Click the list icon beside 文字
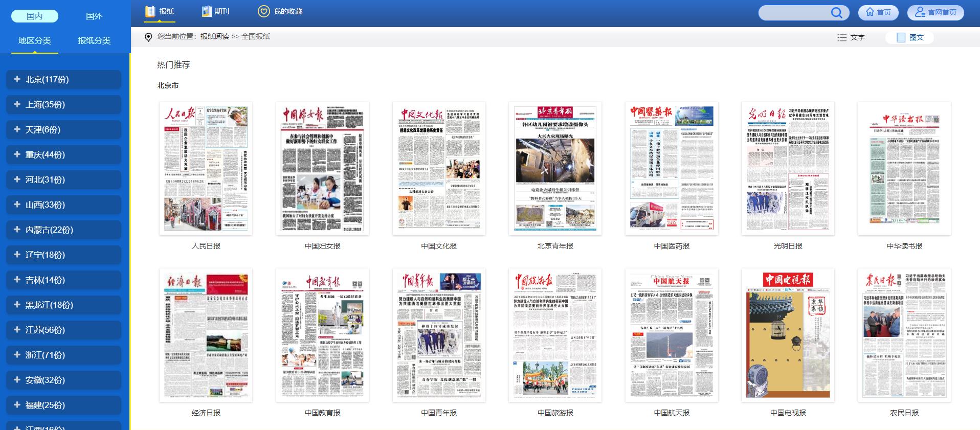This screenshot has height=430, width=980. 842,37
